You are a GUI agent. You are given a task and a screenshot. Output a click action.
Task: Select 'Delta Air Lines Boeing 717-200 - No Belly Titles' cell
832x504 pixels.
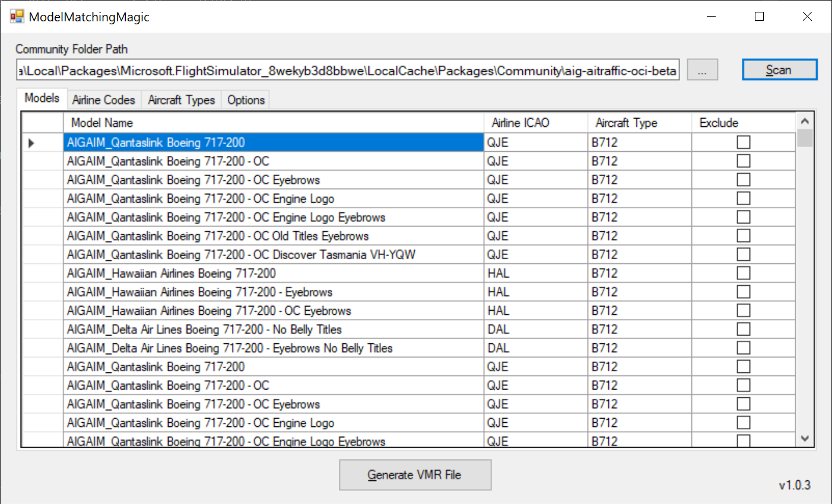click(274, 329)
